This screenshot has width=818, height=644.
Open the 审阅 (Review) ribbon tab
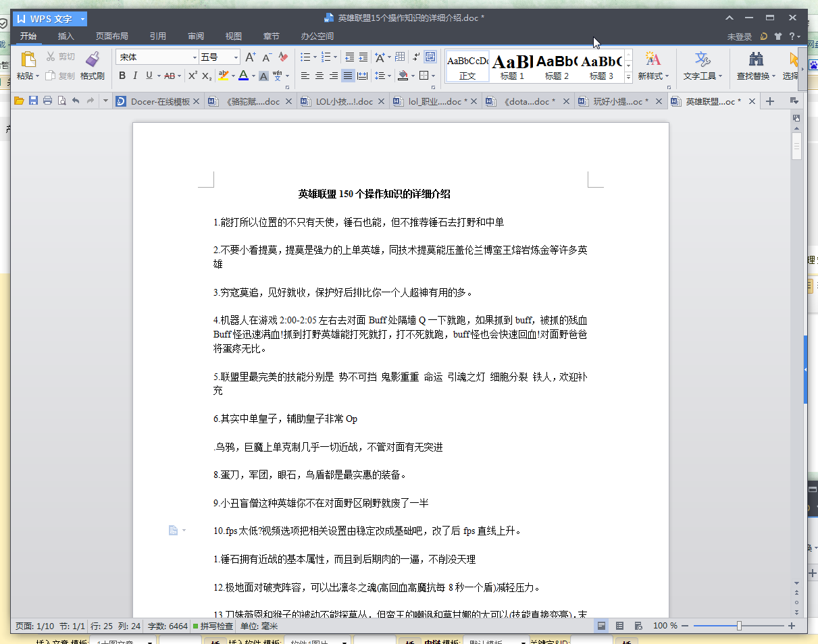coord(196,36)
